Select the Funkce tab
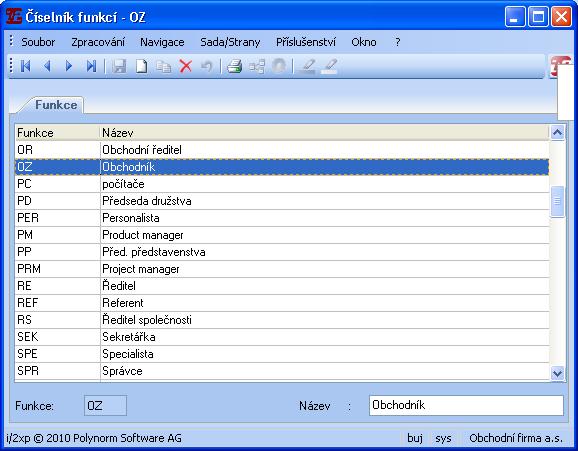 point(56,105)
